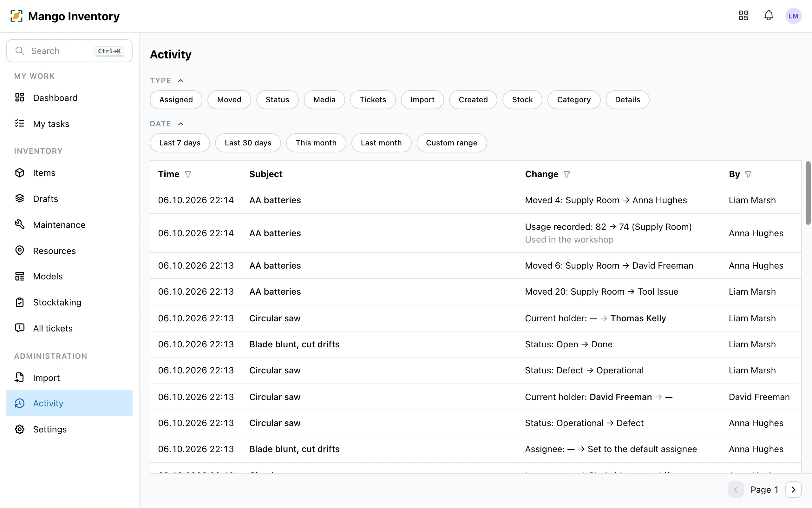Toggle the Created type filter
The width and height of the screenshot is (812, 508).
[473, 99]
